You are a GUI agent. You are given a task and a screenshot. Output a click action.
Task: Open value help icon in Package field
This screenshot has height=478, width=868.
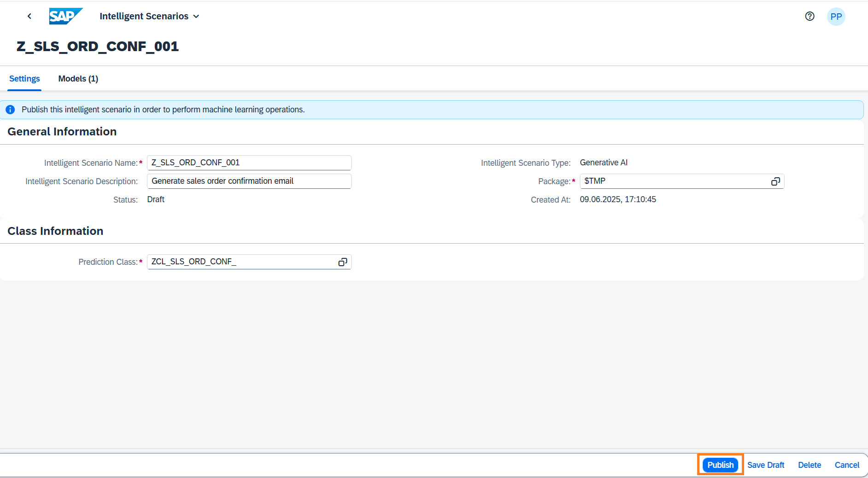tap(775, 181)
